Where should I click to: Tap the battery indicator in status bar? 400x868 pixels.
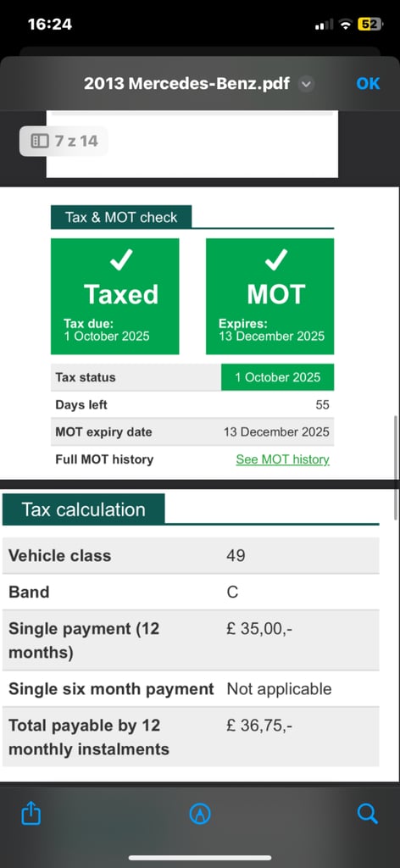pyautogui.click(x=370, y=25)
